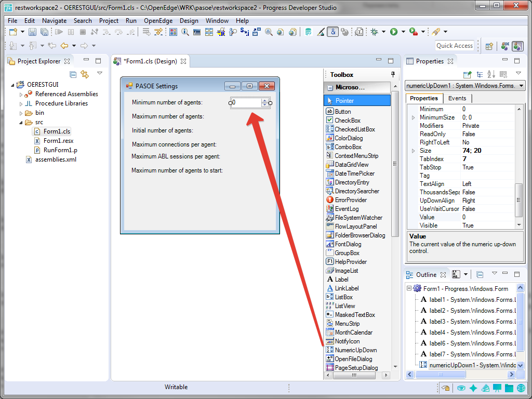The width and height of the screenshot is (532, 399).
Task: Click the up arrow of numericUpDown1 on form
Action: click(x=264, y=100)
